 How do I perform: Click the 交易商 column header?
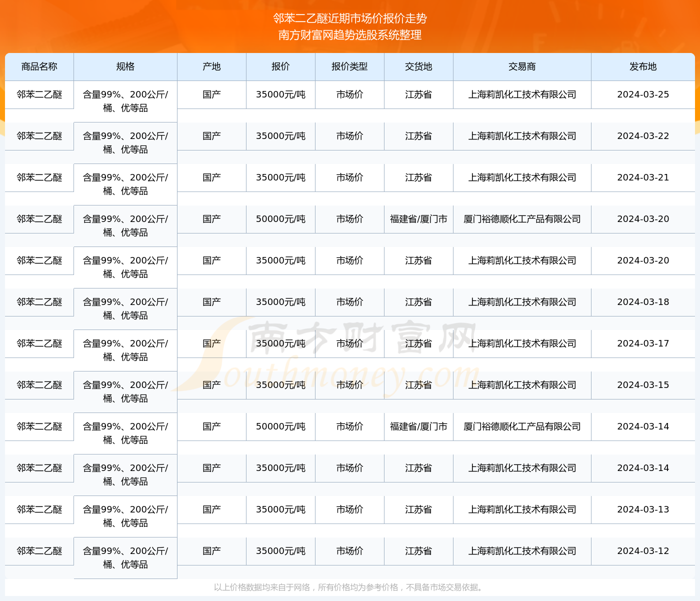click(x=522, y=66)
